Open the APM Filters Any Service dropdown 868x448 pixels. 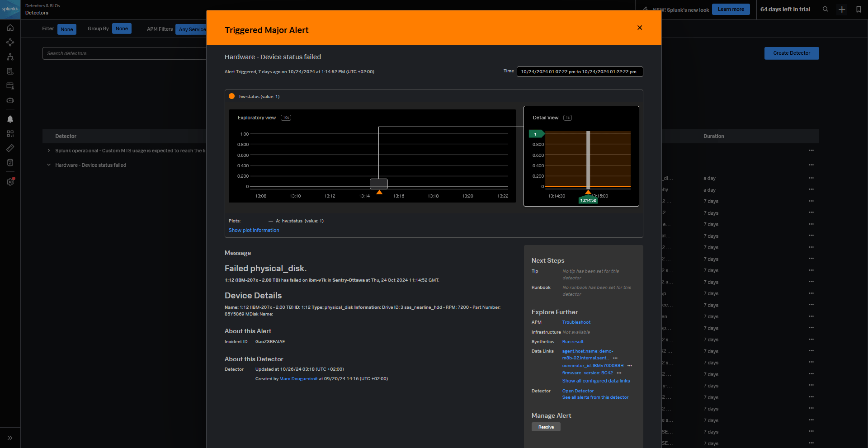[191, 29]
